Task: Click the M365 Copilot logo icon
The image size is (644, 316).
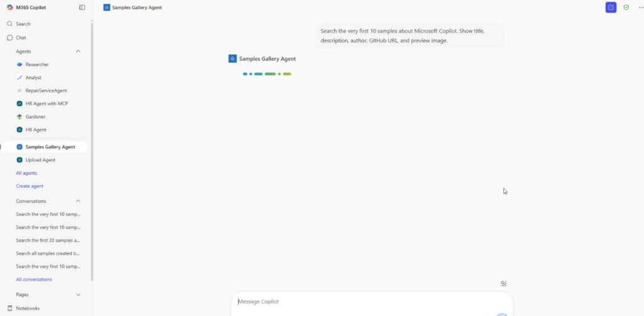Action: [10, 8]
